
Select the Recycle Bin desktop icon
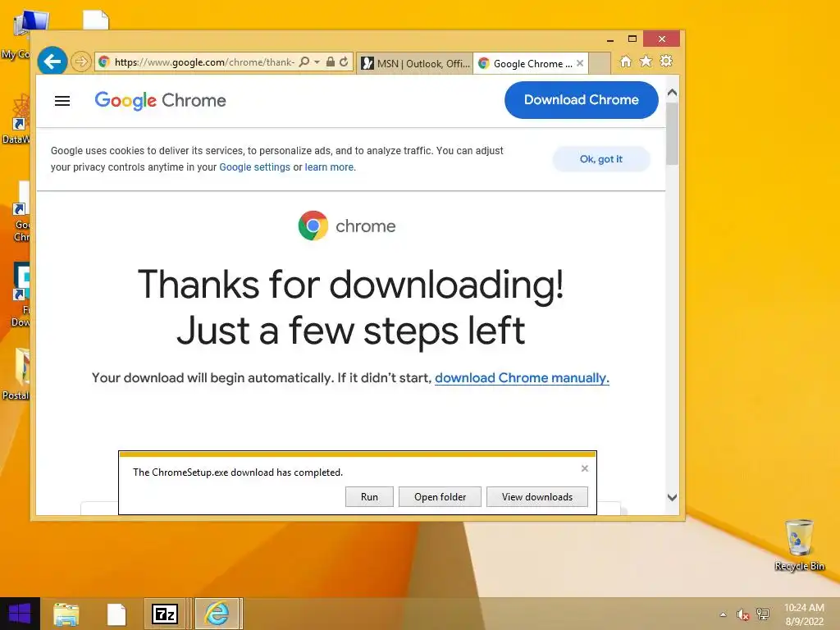799,545
